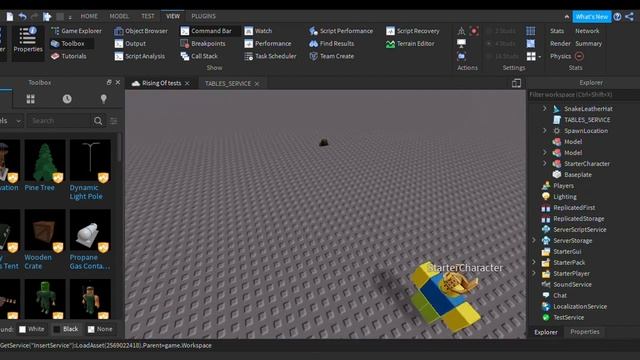Open the Task Scheduler
The width and height of the screenshot is (640, 360).
(270, 56)
